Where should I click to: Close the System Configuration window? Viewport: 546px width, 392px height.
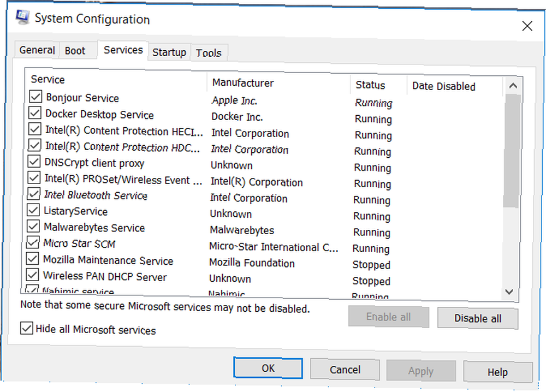pyautogui.click(x=527, y=26)
